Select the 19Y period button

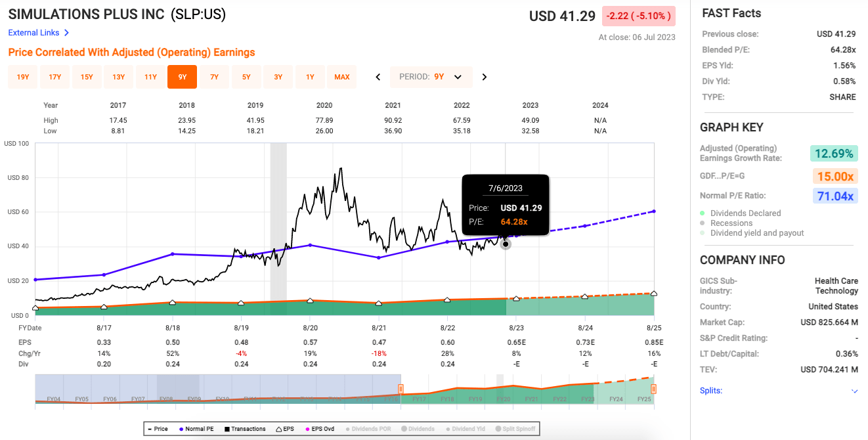point(22,76)
